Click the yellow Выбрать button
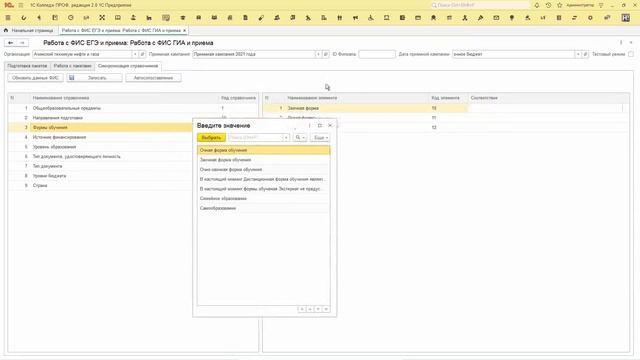 211,138
